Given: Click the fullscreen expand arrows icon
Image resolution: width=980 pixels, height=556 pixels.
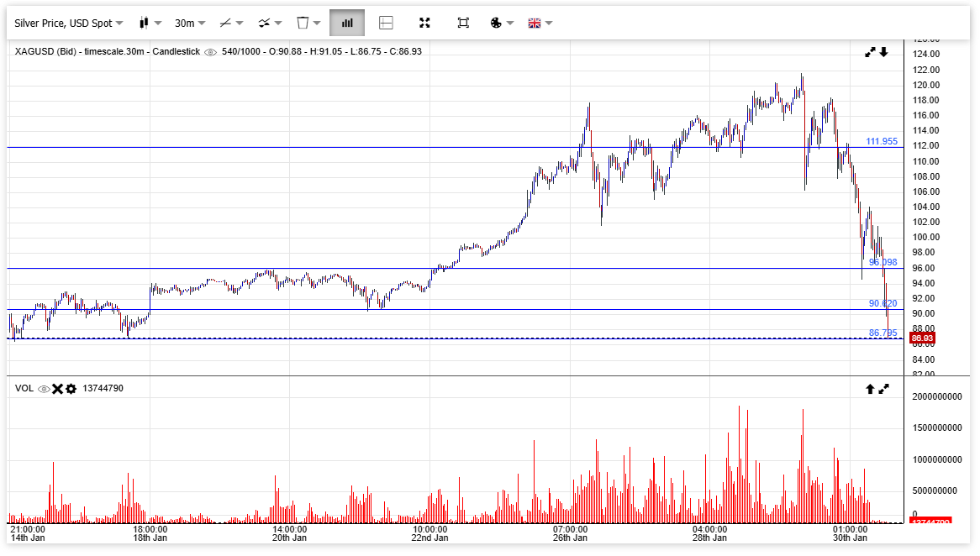Looking at the screenshot, I should 424,23.
